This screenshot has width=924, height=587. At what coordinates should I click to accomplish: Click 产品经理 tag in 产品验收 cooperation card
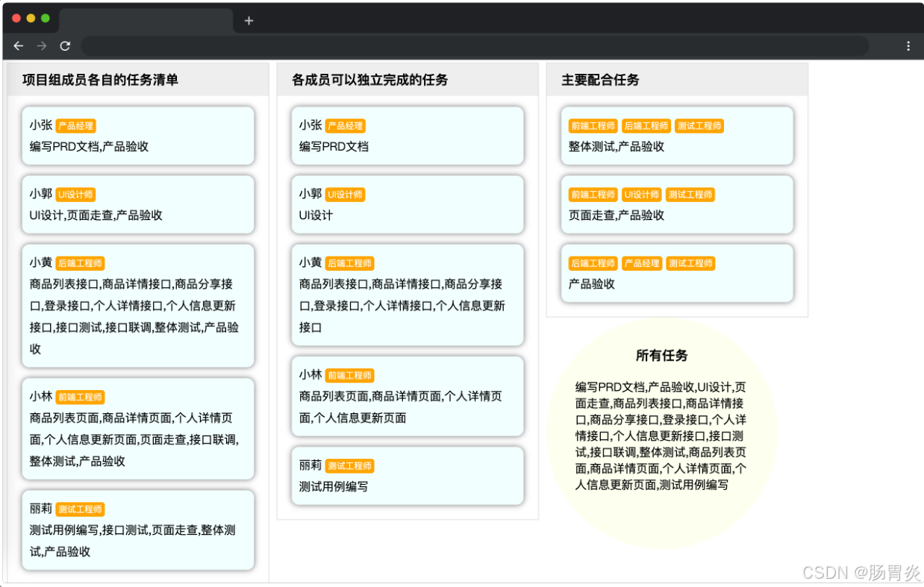click(x=641, y=263)
